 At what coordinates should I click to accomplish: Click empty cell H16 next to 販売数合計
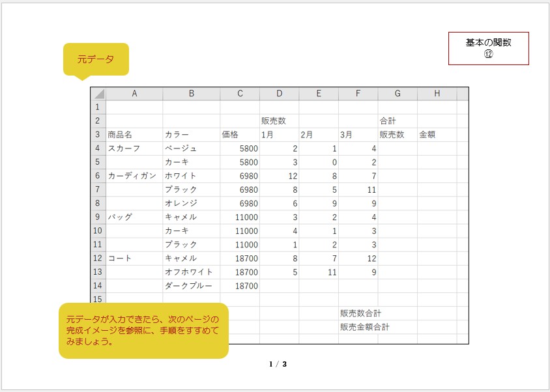437,313
